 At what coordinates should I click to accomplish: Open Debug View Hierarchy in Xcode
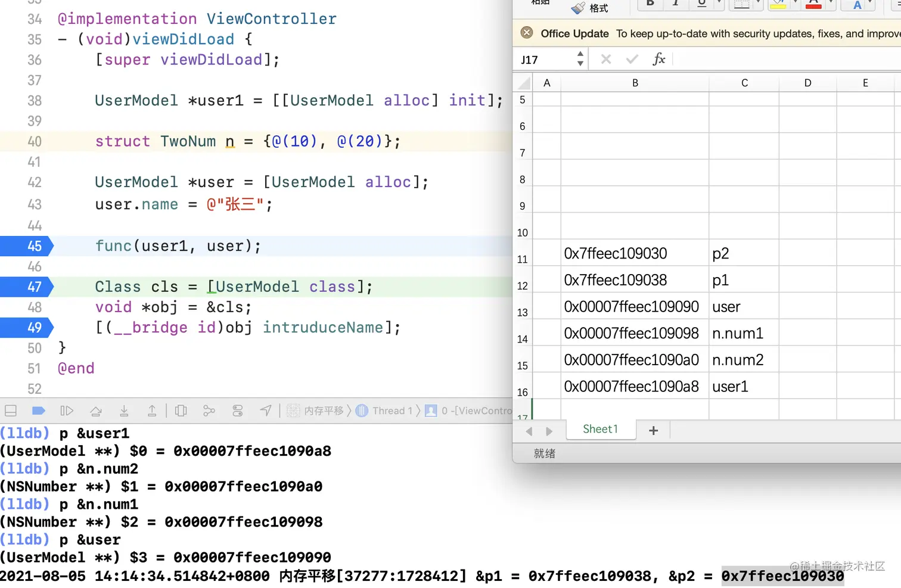click(181, 410)
